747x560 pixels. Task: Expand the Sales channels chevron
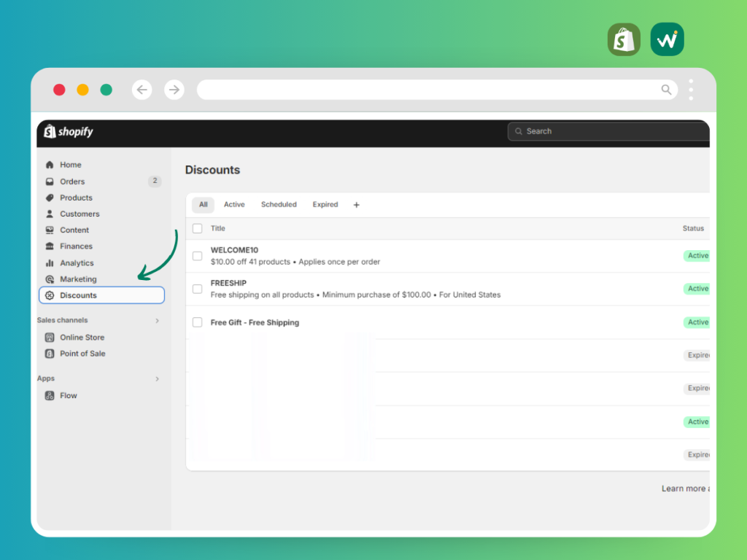pos(158,321)
